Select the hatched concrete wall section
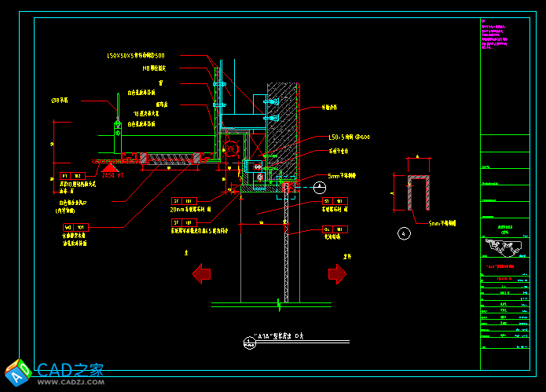The image size is (546, 392). click(x=284, y=118)
